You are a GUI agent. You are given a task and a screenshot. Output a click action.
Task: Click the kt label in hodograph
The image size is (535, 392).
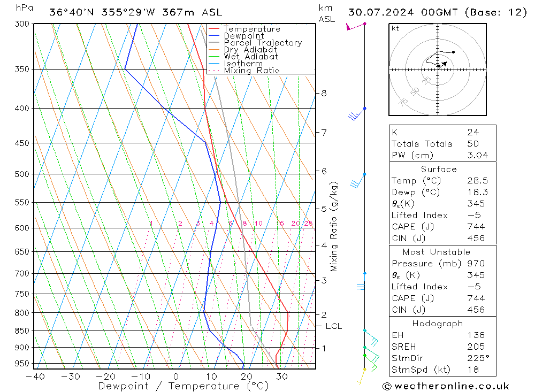click(x=395, y=28)
